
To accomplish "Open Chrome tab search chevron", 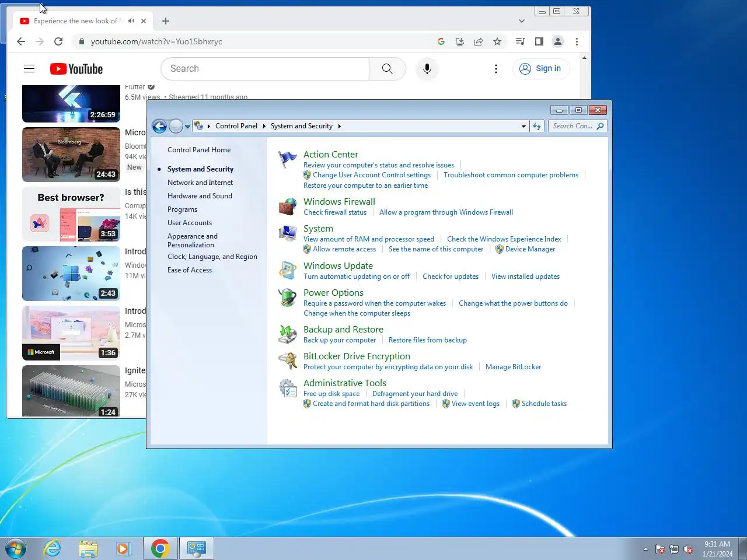I will pyautogui.click(x=521, y=21).
